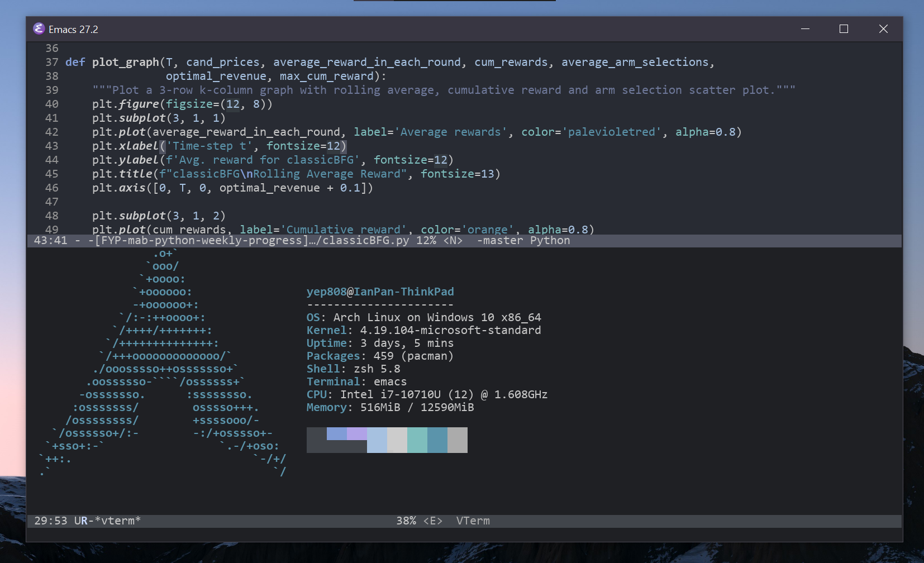
Task: Click the Python major mode label
Action: coord(550,241)
